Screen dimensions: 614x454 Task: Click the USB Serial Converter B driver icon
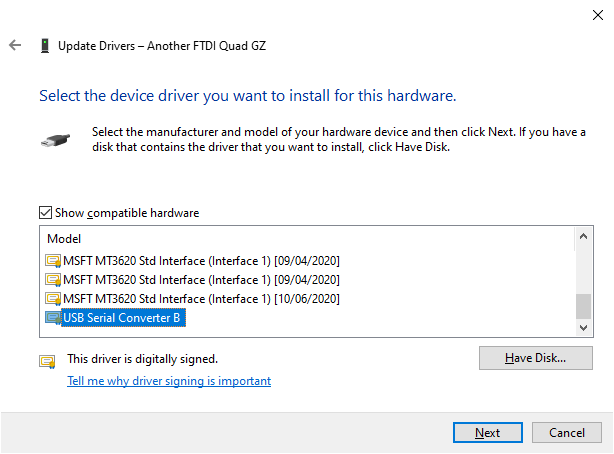point(53,319)
